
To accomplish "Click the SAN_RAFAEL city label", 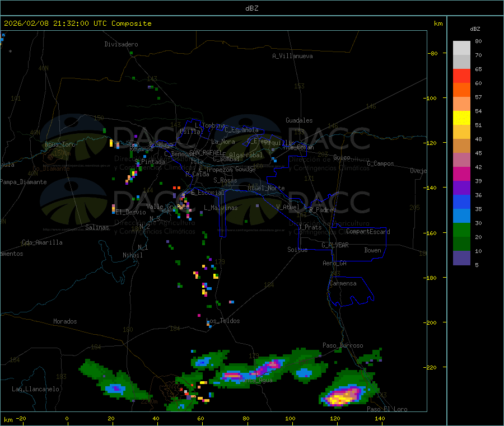I will coord(206,152).
